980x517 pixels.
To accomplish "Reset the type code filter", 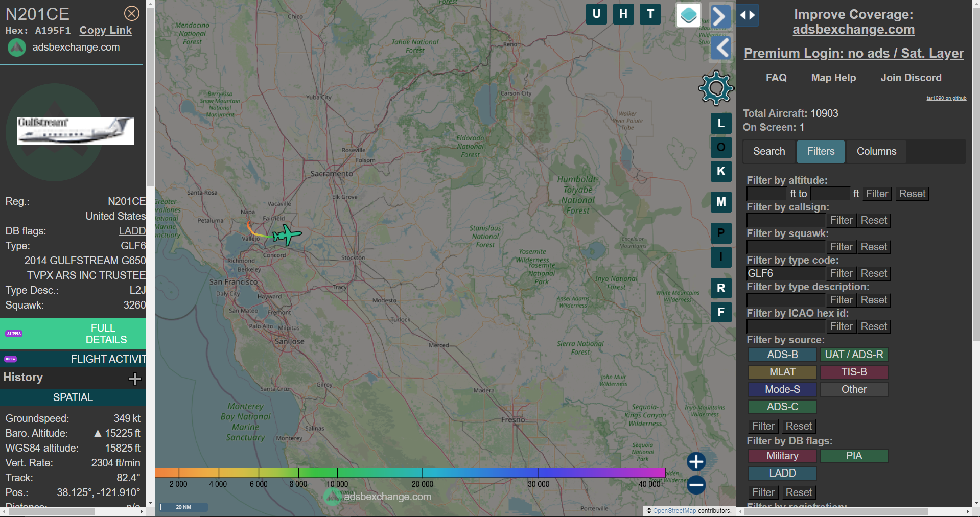I will pyautogui.click(x=874, y=273).
